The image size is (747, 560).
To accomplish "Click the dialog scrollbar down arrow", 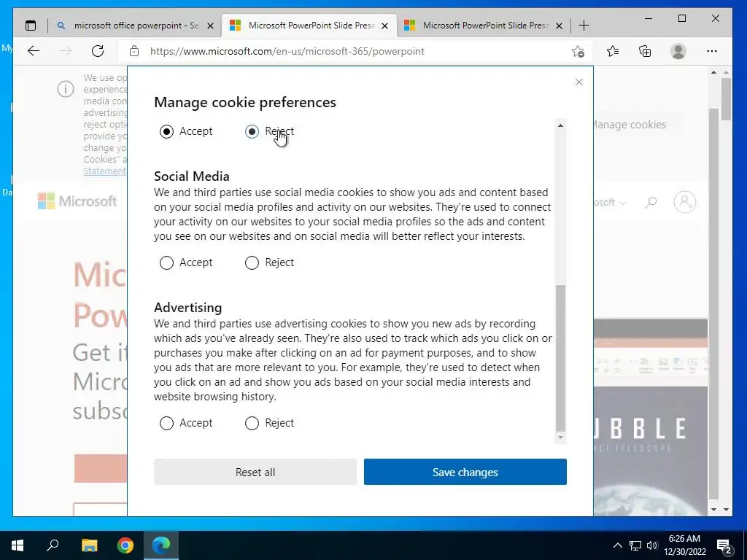I will 561,437.
